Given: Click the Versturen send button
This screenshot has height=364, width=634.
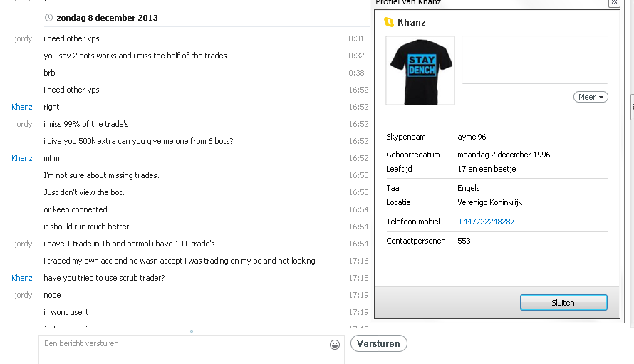Looking at the screenshot, I should click(x=378, y=343).
